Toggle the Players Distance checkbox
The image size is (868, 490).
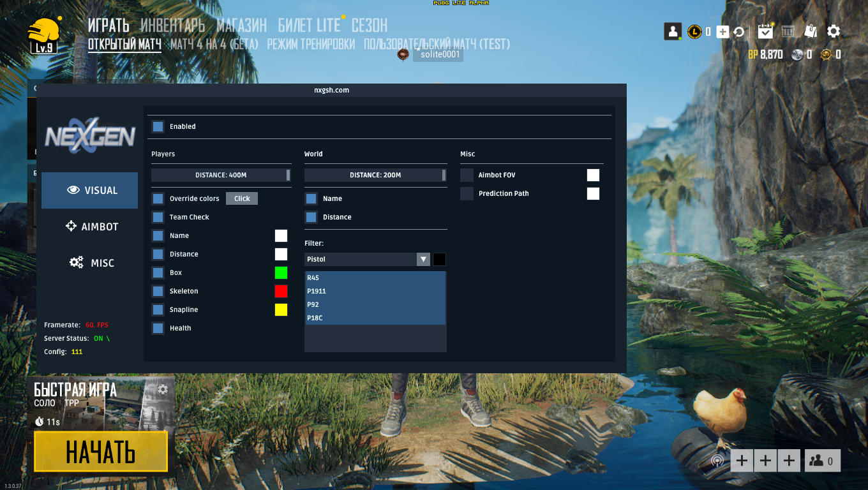click(158, 254)
